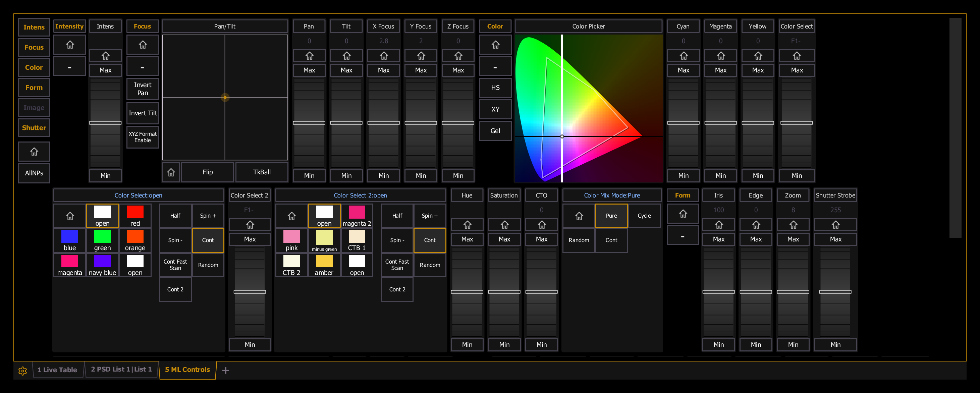Screen dimensions: 980x393
Task: Collapse the Focus category with minus button
Action: coord(142,67)
